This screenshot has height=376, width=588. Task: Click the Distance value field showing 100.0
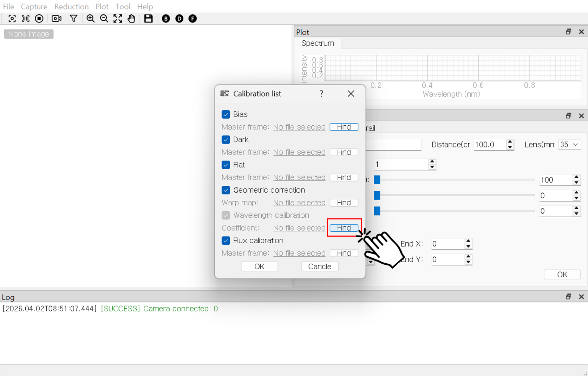490,145
